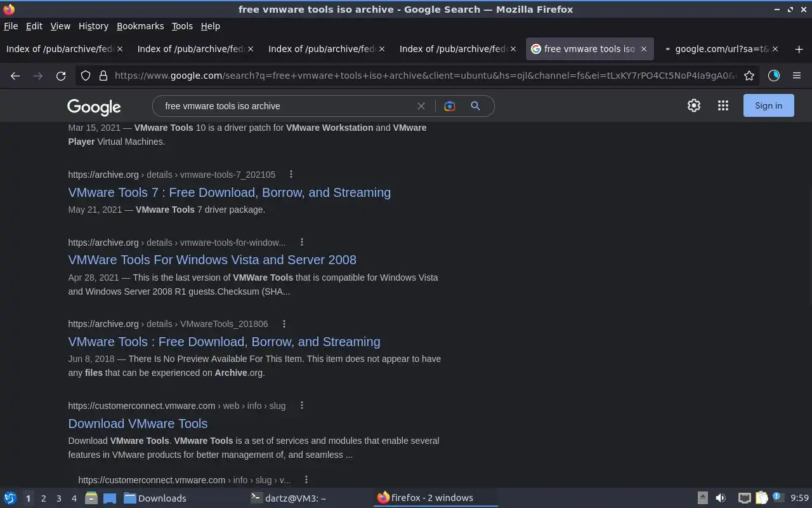Open options for Windows Vista result
This screenshot has height=508, width=812.
point(302,242)
